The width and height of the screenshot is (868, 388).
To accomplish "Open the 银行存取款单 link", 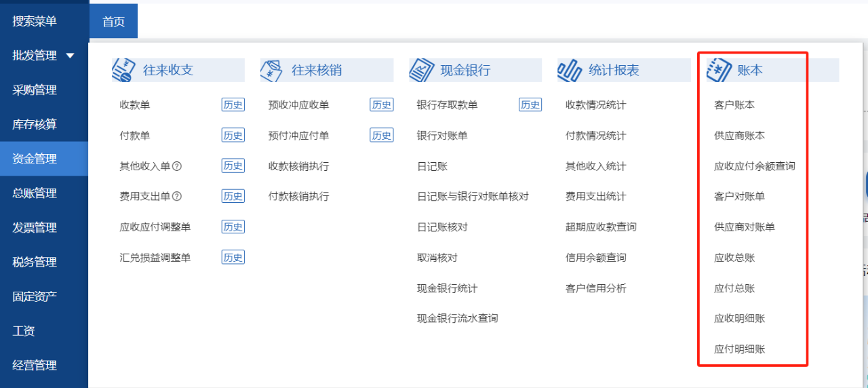I will (448, 105).
